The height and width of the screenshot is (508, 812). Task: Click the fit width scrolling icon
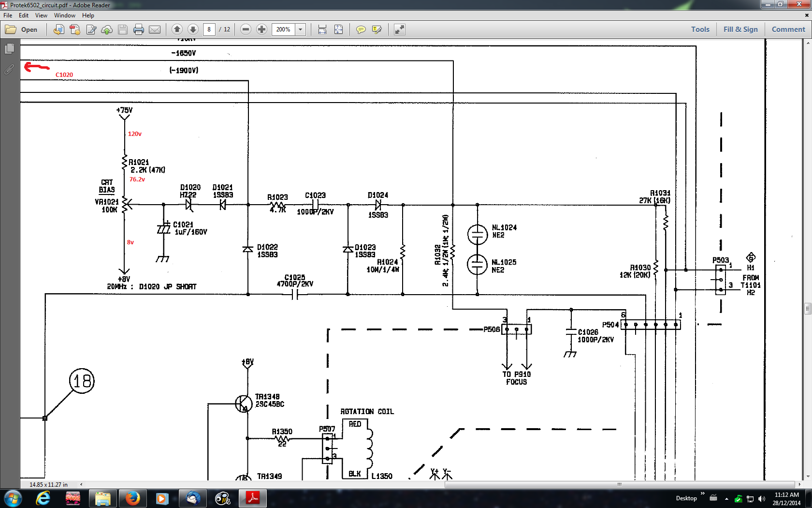pyautogui.click(x=322, y=30)
